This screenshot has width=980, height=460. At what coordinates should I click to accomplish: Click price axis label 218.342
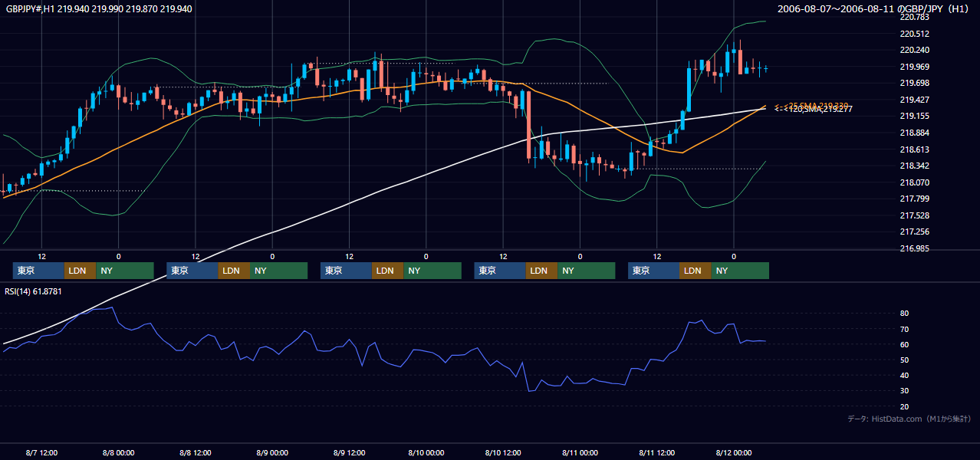pos(914,166)
